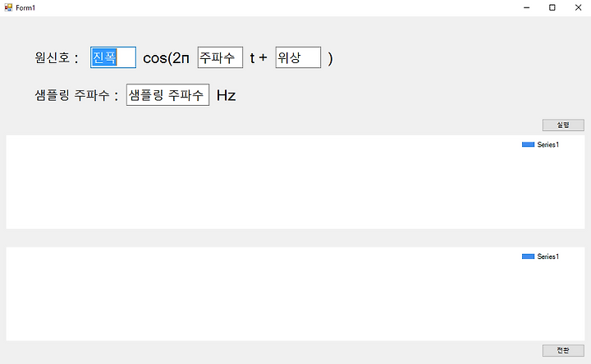Select the Series1 legend text in the lower chart

pyautogui.click(x=548, y=257)
